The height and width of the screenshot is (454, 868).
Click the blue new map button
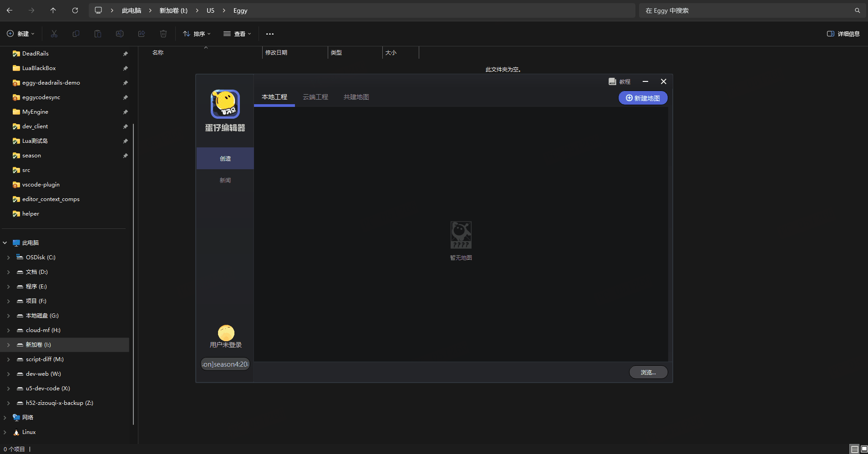[642, 98]
